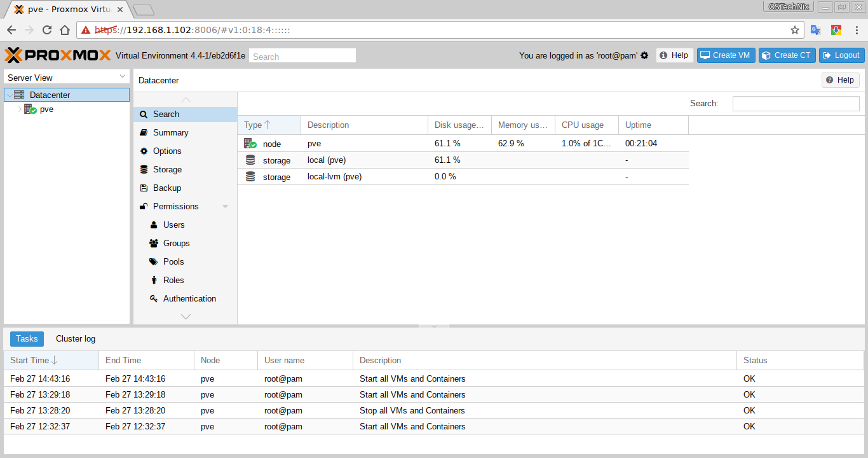The width and height of the screenshot is (868, 458).
Task: Click the gear icon next to root@pam
Action: click(x=644, y=55)
